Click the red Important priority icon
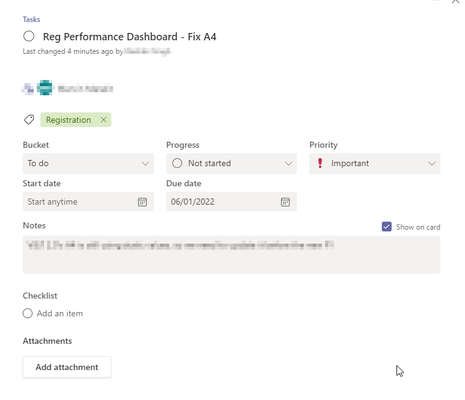Image resolution: width=465 pixels, height=400 pixels. click(320, 163)
